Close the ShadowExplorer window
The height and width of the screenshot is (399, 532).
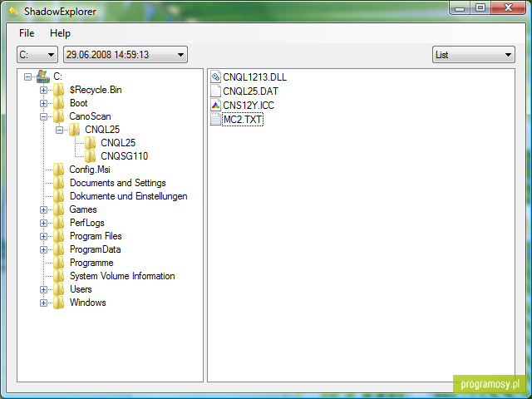point(508,8)
